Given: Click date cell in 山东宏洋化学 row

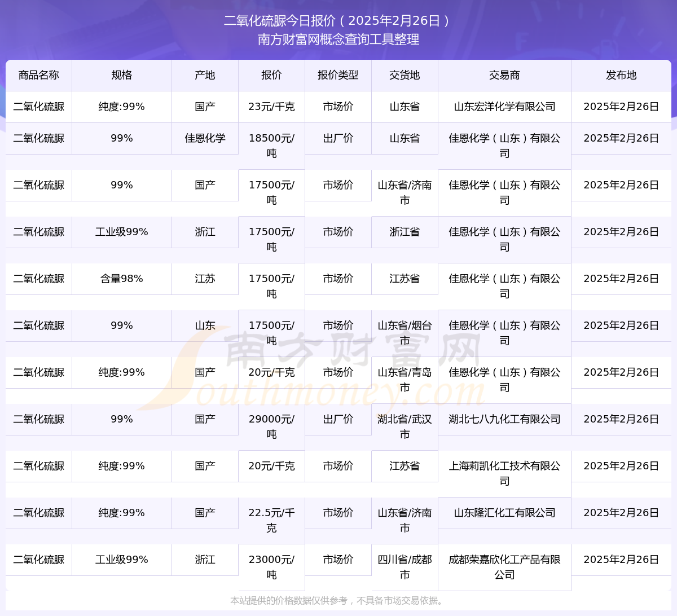Looking at the screenshot, I should (621, 107).
